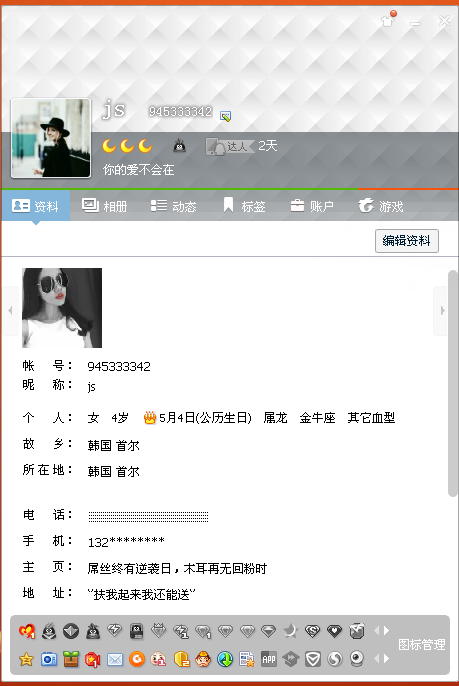Open the 资料 profile tab

35,206
